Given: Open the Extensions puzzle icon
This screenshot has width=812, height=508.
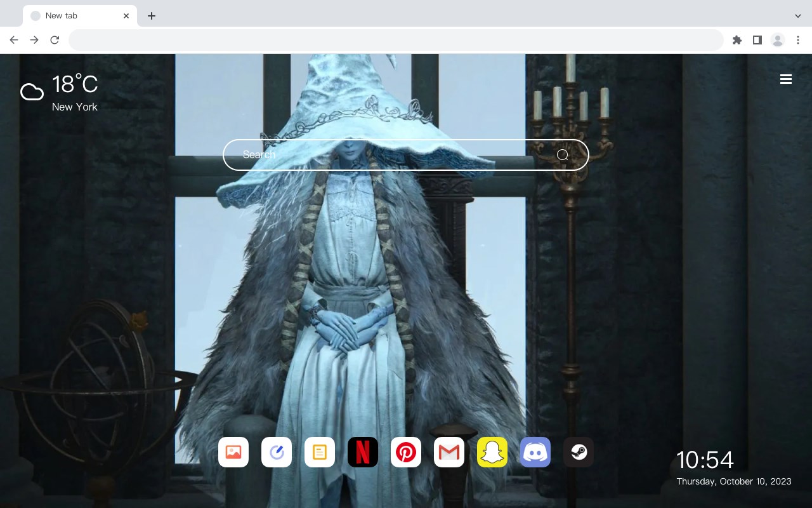Looking at the screenshot, I should pyautogui.click(x=737, y=40).
